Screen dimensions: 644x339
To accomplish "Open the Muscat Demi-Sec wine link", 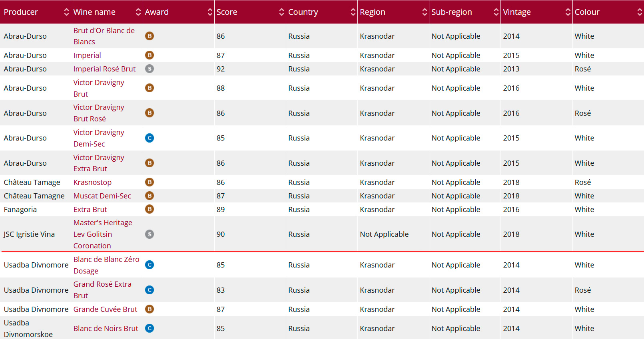I will [102, 196].
